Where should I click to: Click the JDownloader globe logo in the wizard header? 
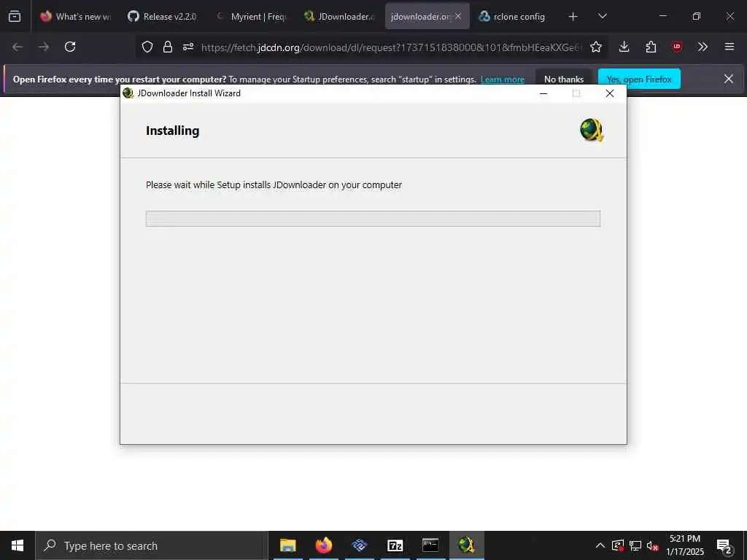click(x=592, y=130)
